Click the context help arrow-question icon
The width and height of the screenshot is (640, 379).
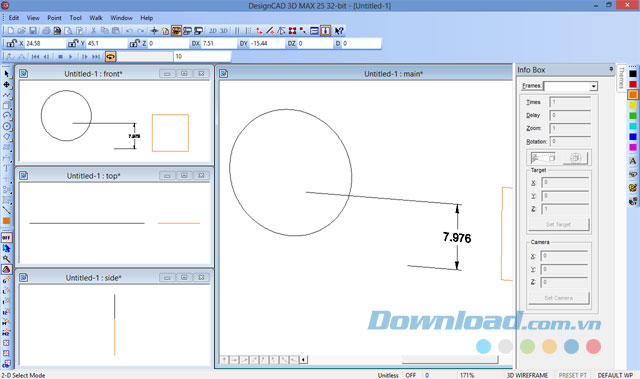(x=339, y=31)
